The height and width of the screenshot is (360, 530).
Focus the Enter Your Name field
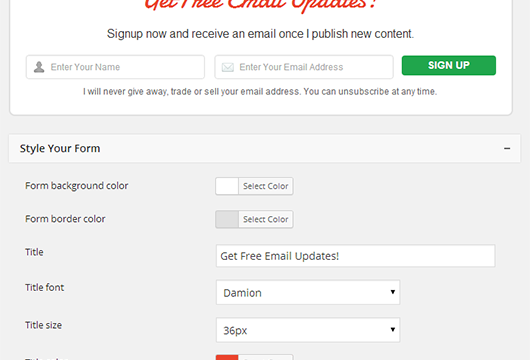(115, 67)
